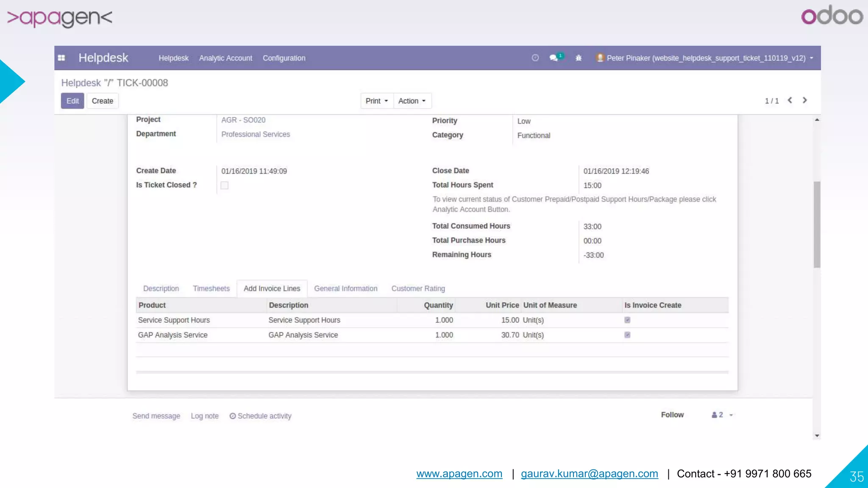Expand the Action dropdown
868x488 pixels.
pos(412,101)
